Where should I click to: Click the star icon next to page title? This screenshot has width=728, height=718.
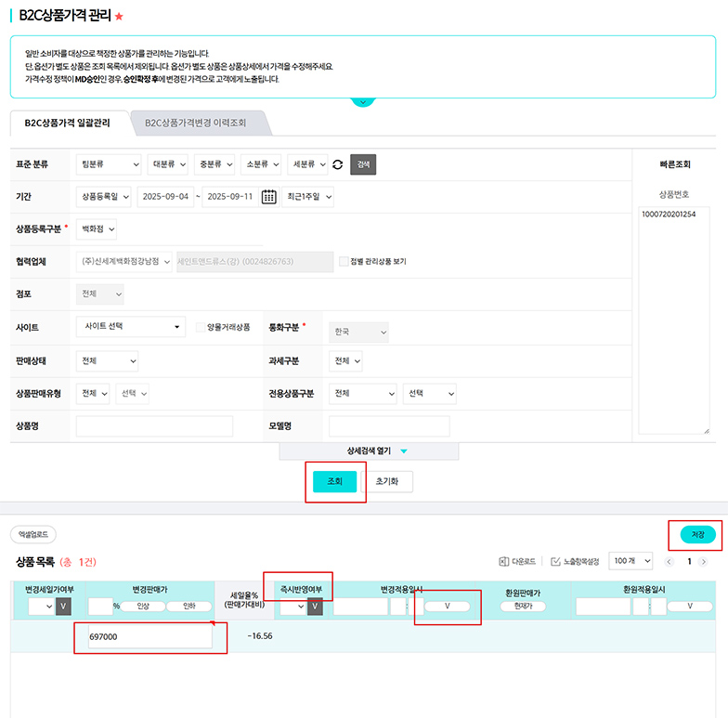[119, 17]
